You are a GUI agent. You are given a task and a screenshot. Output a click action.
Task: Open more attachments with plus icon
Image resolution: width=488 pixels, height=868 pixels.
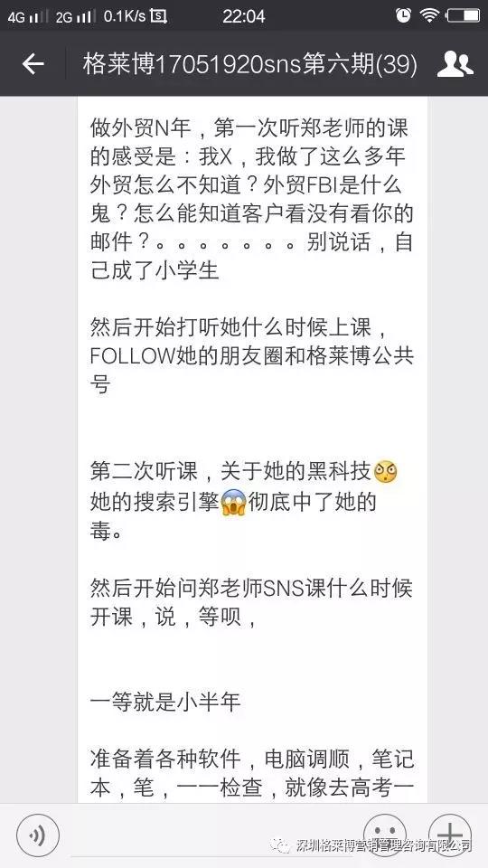[450, 835]
